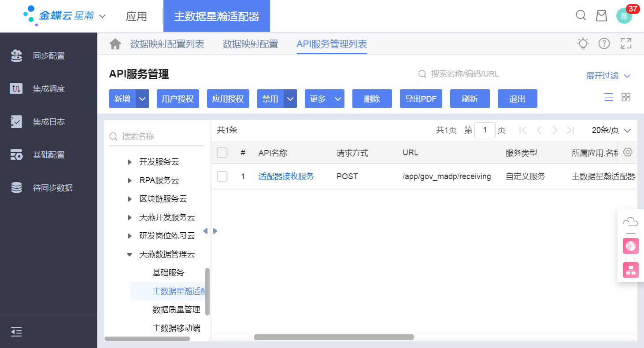This screenshot has width=644, height=348.
Task: Click right splitter arrow between panels
Action: 215,231
